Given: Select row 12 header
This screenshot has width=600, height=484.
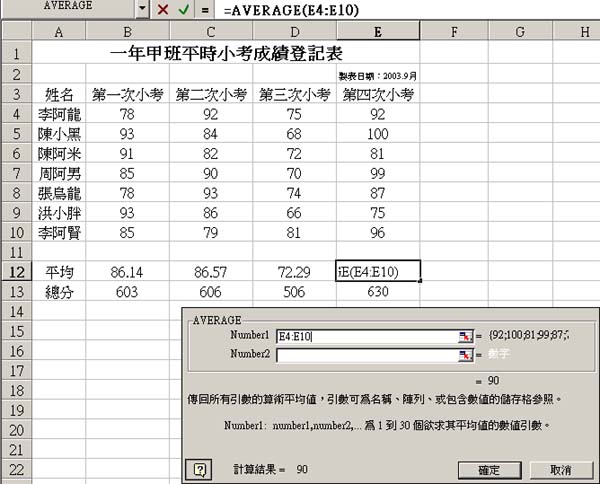Looking at the screenshot, I should (16, 271).
